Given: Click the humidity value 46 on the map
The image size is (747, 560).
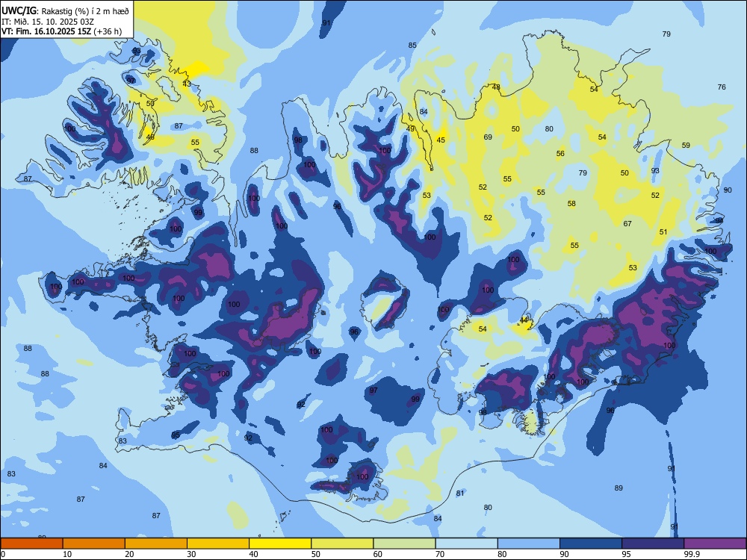Looking at the screenshot, I should (x=150, y=137).
